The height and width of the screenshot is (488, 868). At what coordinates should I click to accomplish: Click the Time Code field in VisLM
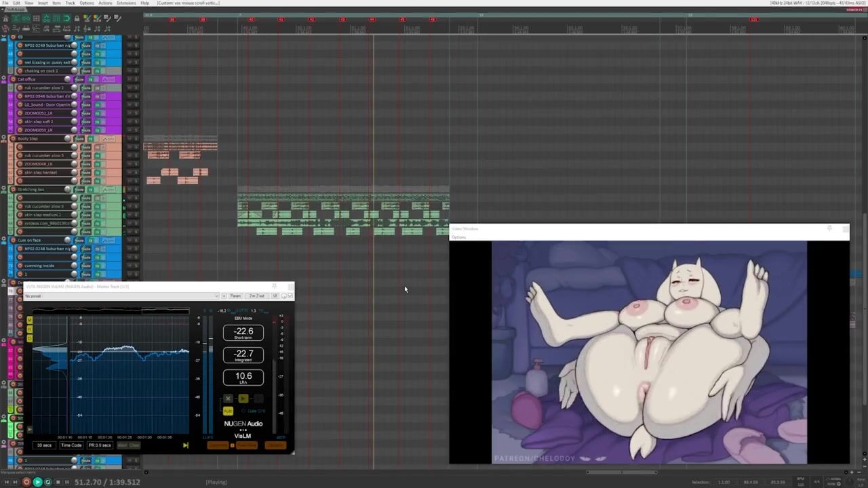(71, 445)
